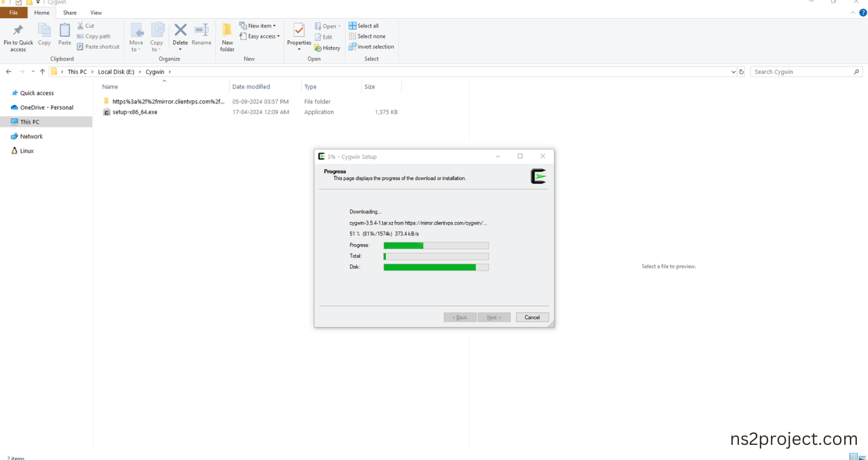This screenshot has height=460, width=868.
Task: Open the Easy access dropdown
Action: click(x=260, y=36)
